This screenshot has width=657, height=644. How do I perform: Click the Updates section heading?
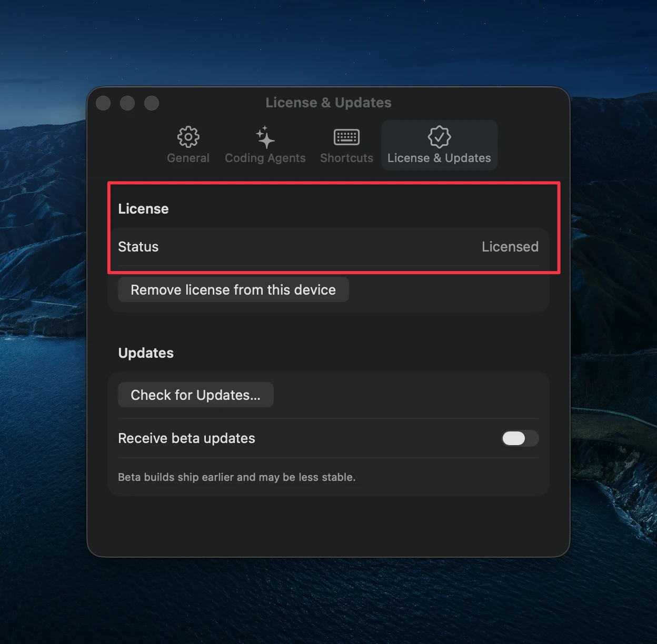(146, 353)
